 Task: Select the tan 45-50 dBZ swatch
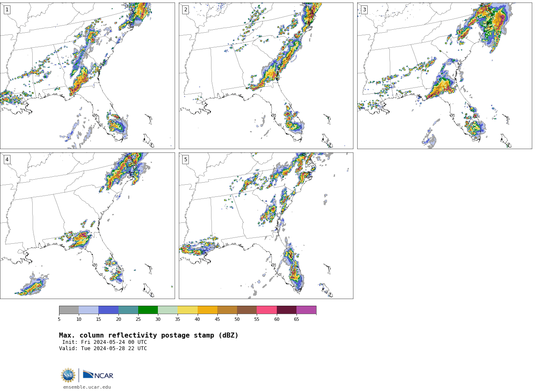click(x=227, y=310)
